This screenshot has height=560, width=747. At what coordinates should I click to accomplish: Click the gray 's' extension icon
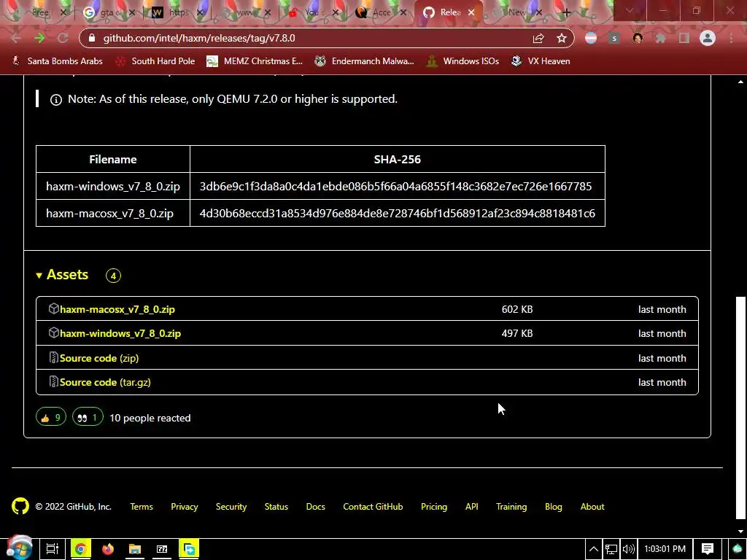pyautogui.click(x=614, y=38)
